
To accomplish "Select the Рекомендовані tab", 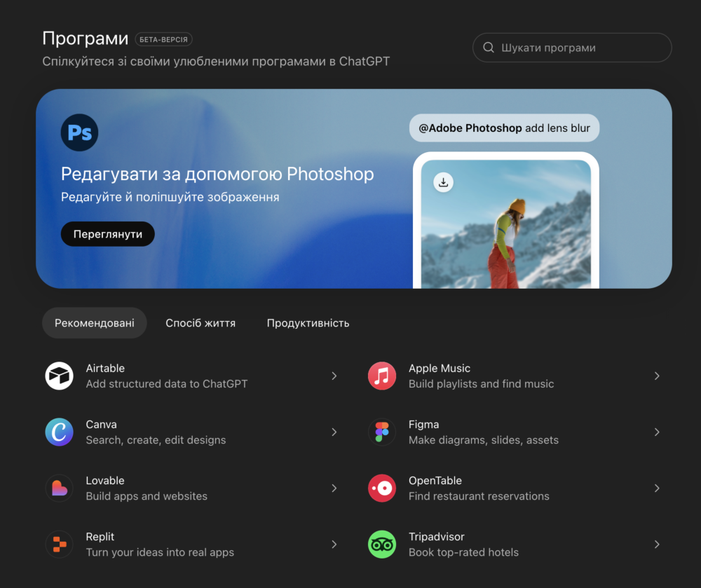I will click(95, 323).
